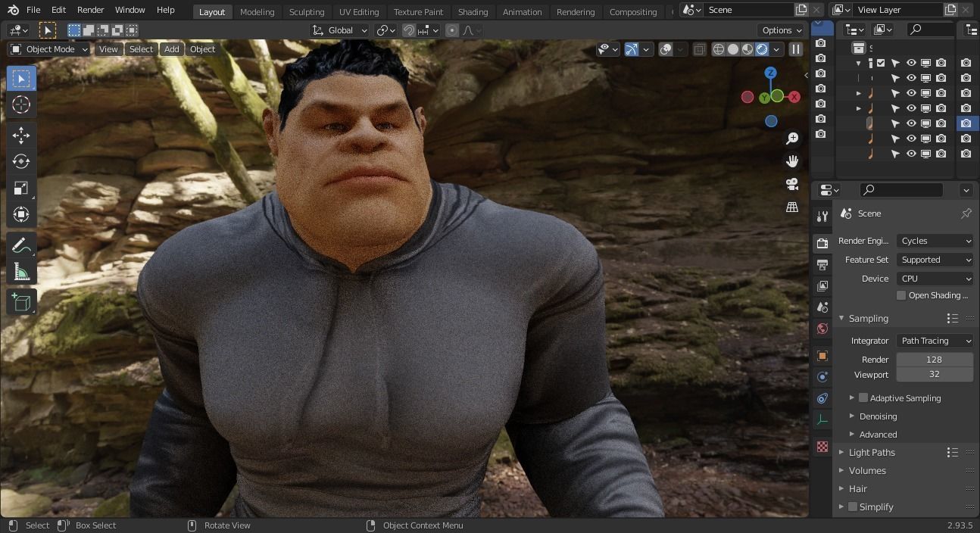
Task: Toggle rendered viewport shading
Action: click(762, 49)
